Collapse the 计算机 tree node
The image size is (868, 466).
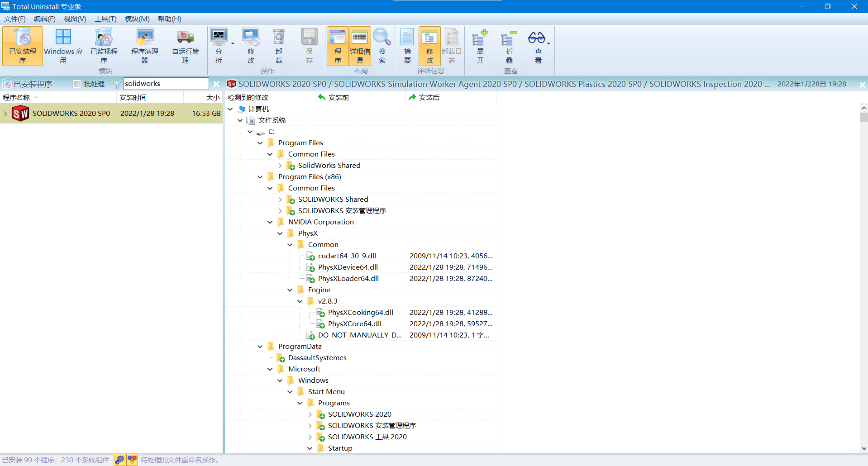tap(230, 109)
